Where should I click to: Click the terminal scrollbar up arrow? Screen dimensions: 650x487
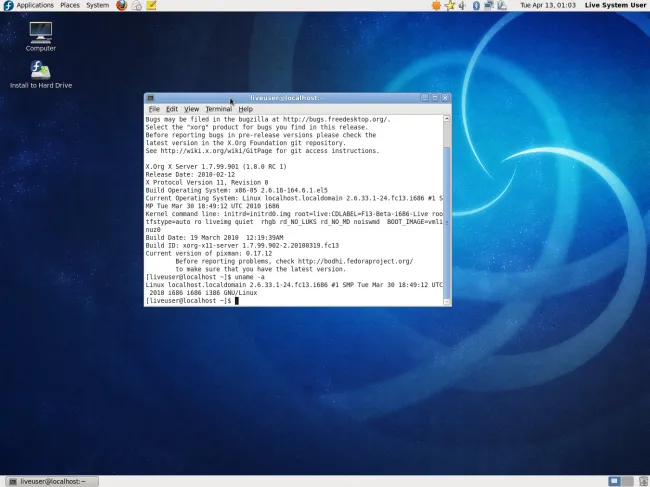click(447, 119)
